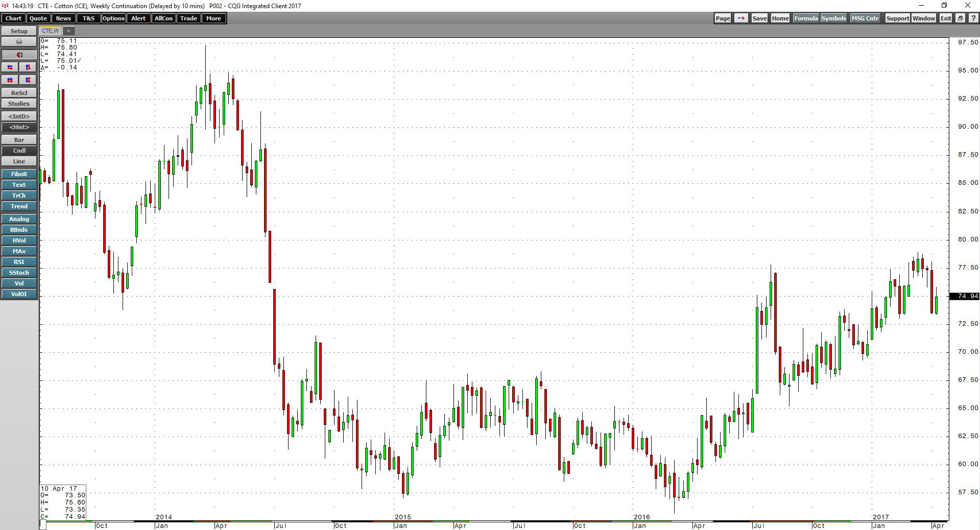Click the horizontal blue-red arrows pan icon

[x=10, y=67]
